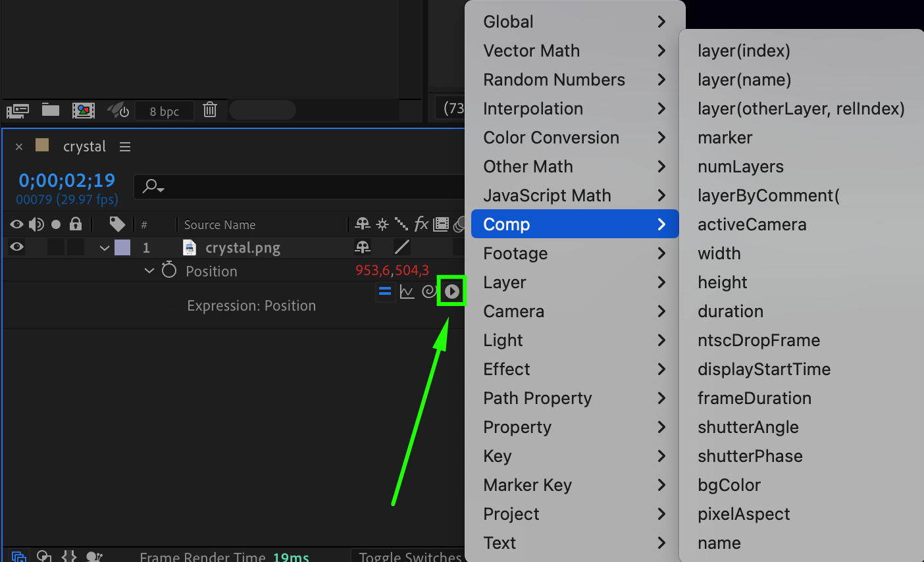Click the expression pick whip spiral icon
The image size is (924, 562).
pyautogui.click(x=429, y=292)
